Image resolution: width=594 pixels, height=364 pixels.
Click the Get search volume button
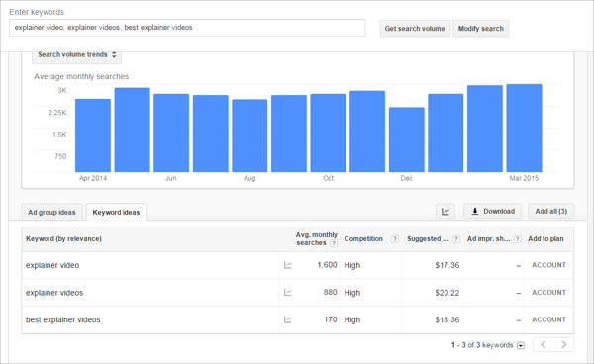coord(415,29)
